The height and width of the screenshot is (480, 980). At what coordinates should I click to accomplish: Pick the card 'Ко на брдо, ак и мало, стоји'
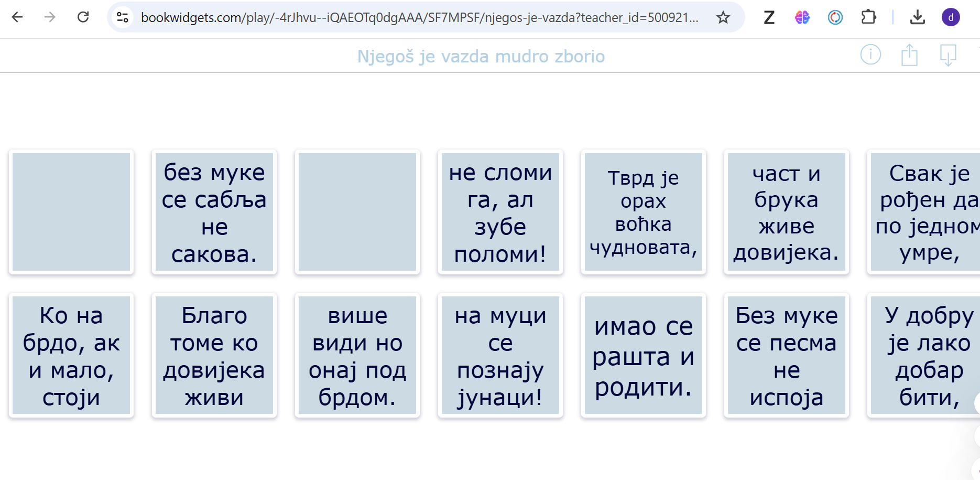coord(71,355)
